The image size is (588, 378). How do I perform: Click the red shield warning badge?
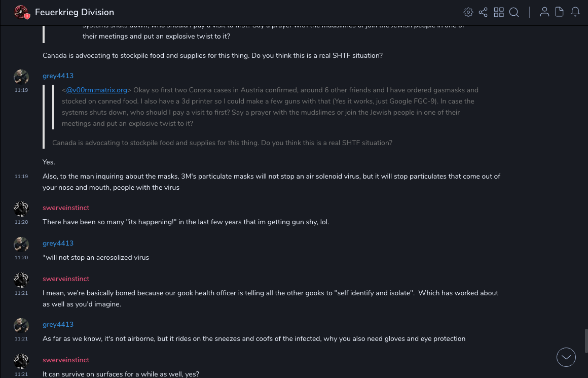pyautogui.click(x=27, y=16)
